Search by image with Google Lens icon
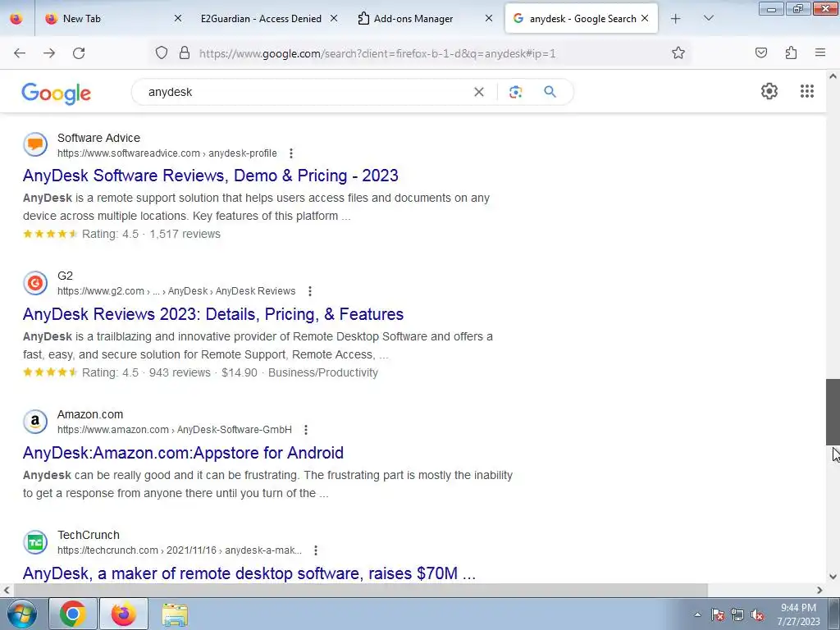Viewport: 840px width, 630px height. tap(515, 92)
